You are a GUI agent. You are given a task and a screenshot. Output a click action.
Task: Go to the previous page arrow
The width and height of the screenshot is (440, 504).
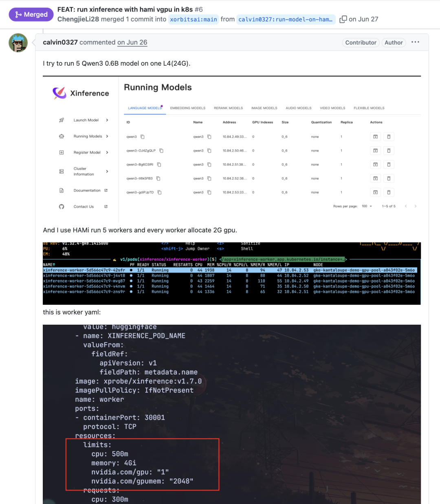(x=406, y=206)
